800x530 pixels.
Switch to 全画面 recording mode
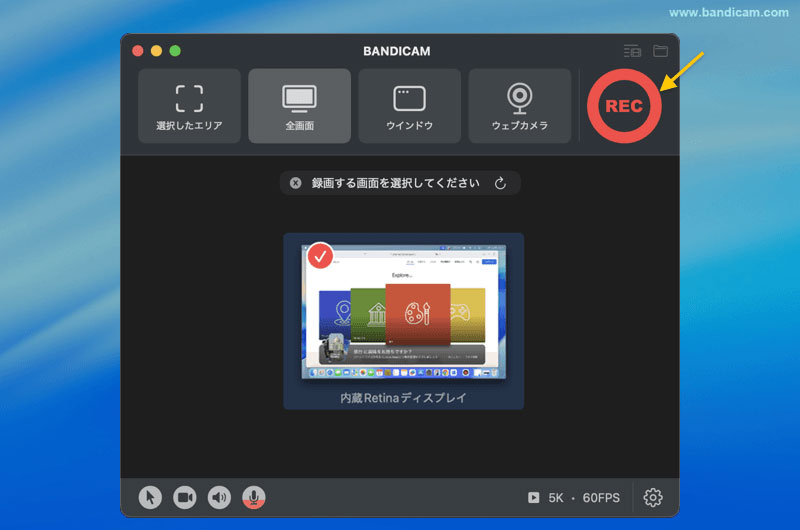click(x=299, y=106)
